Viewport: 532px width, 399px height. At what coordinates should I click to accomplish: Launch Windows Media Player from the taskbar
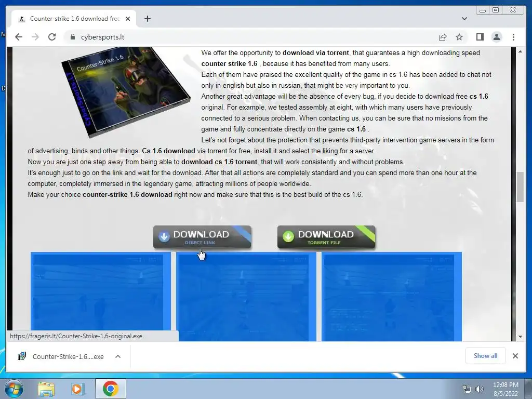tap(77, 389)
